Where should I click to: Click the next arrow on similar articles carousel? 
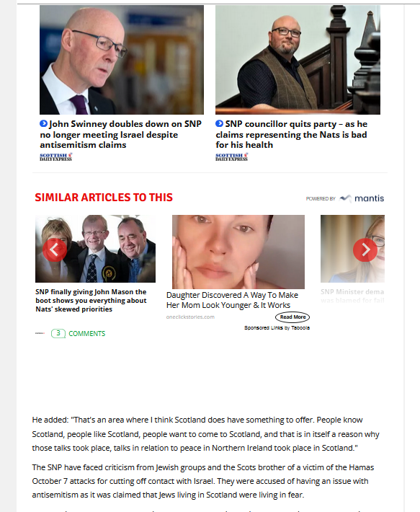[x=365, y=250]
